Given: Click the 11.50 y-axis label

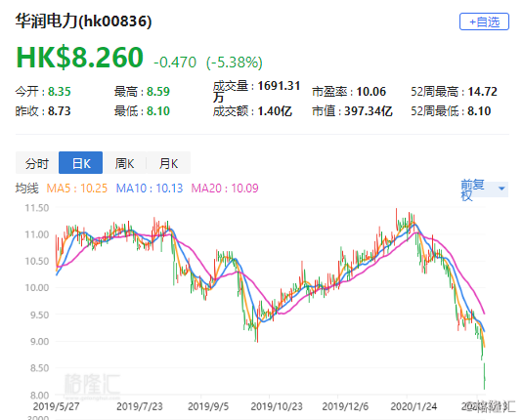Looking at the screenshot, I should tap(37, 208).
